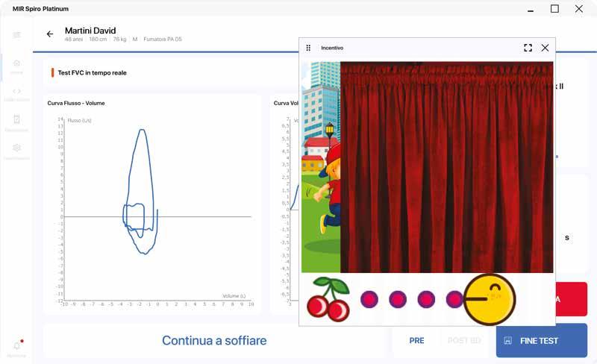The image size is (597, 364).
Task: Close the Incentivo popup window
Action: pyautogui.click(x=545, y=48)
